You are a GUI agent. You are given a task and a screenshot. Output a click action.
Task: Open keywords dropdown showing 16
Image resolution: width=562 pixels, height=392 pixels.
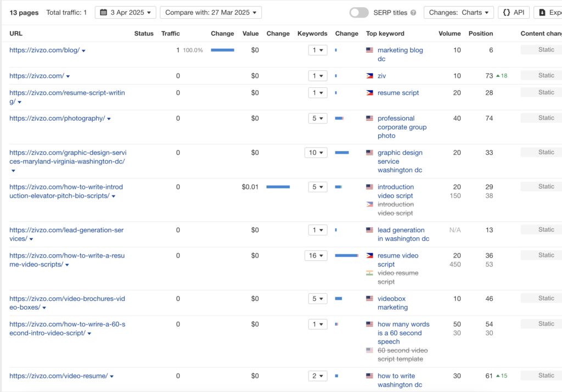316,256
